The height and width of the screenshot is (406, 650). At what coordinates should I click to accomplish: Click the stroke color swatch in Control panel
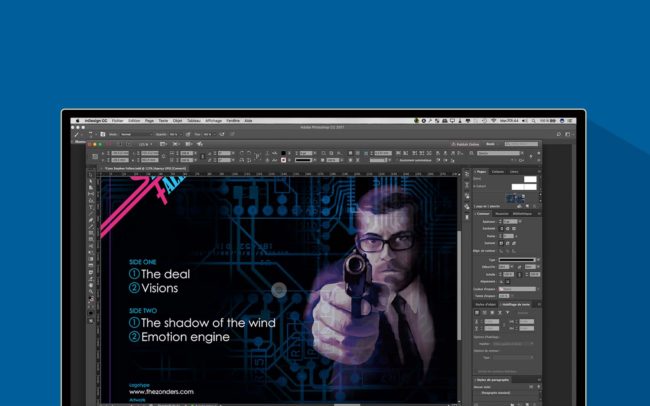click(284, 160)
